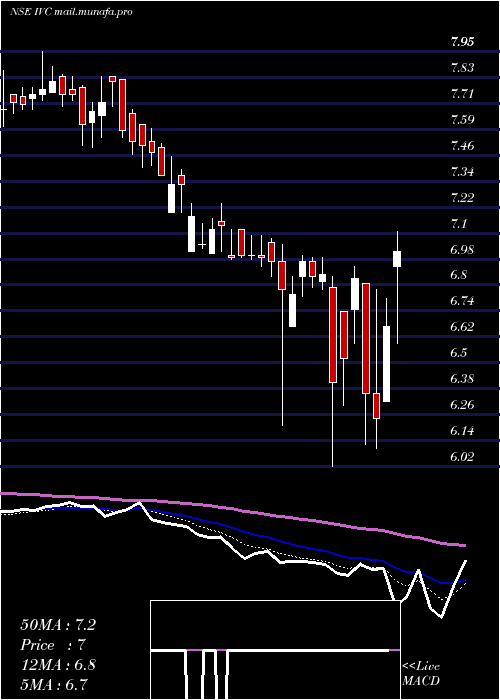The width and height of the screenshot is (500, 700).
Task: Click the 6.38 price axis label
Action: (x=462, y=379)
